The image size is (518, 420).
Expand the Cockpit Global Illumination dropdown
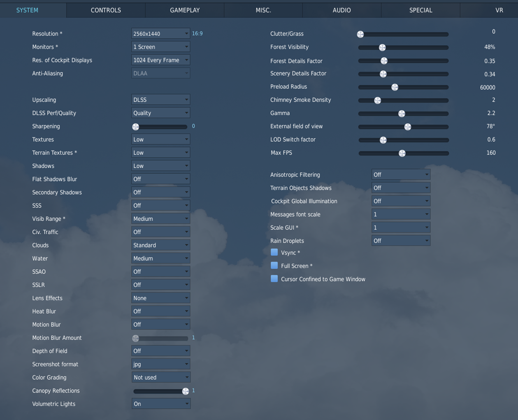(x=401, y=201)
